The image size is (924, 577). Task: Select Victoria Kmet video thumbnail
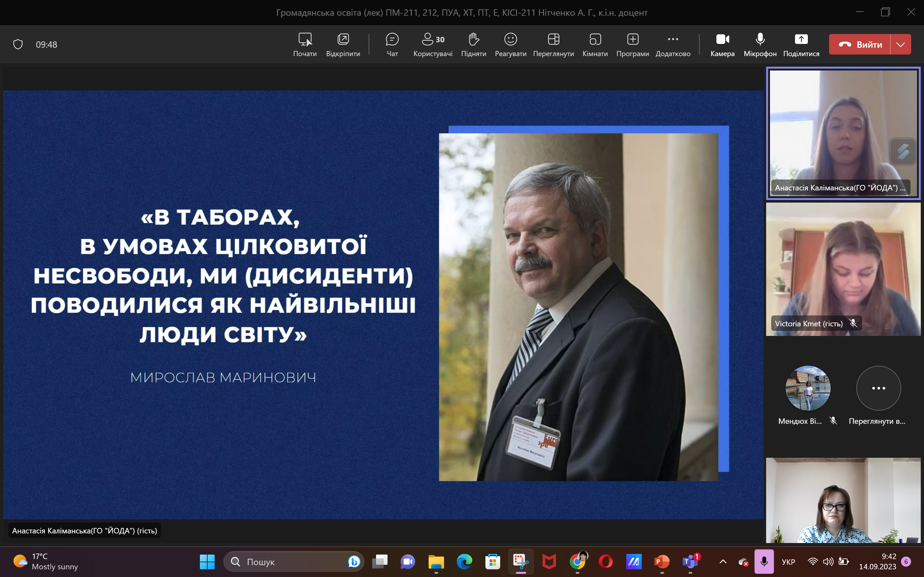pyautogui.click(x=843, y=269)
